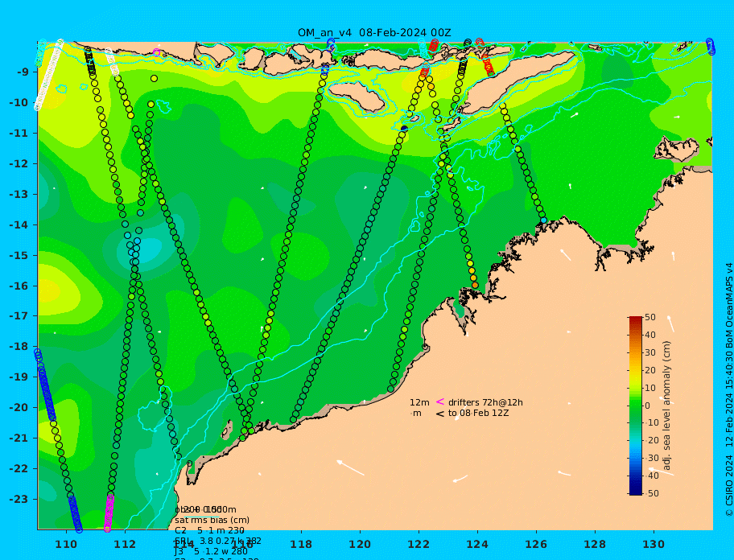Click the longitude label '112'
Screen dimensions: 734x560
coord(125,544)
